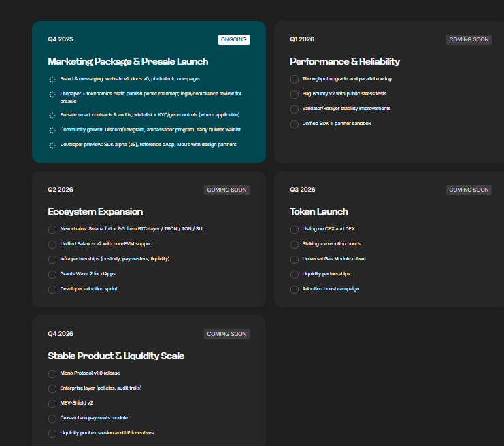504x446 pixels.
Task: Click the COMING SOON badge on Q4 2026 card
Action: (x=226, y=334)
